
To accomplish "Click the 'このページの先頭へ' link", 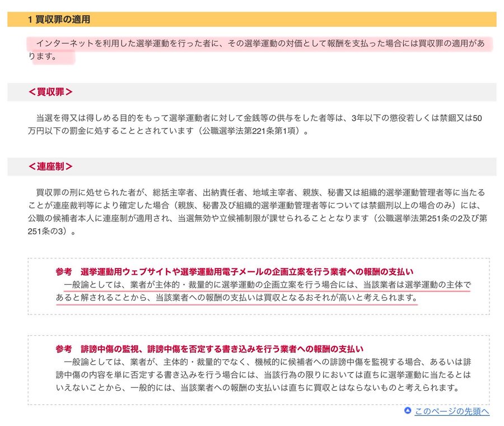I will pos(451,411).
